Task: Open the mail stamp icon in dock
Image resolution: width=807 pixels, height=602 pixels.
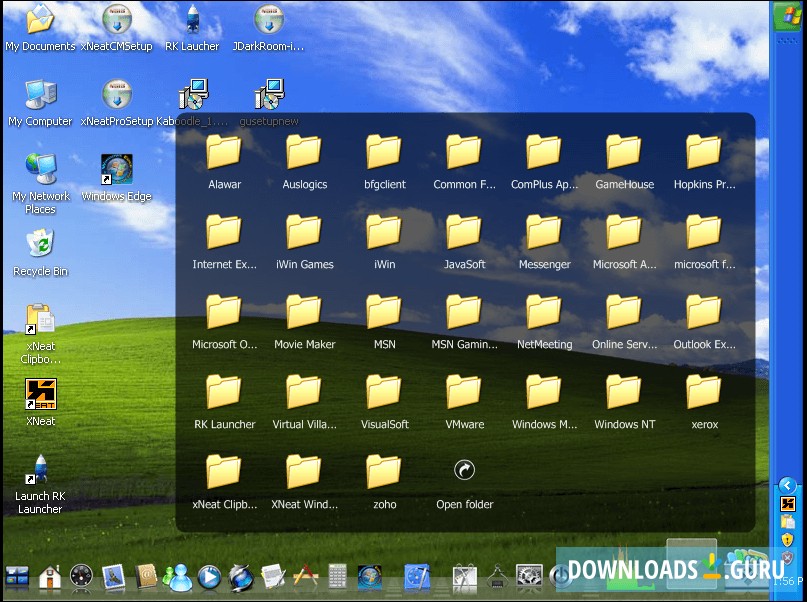Action: click(113, 577)
